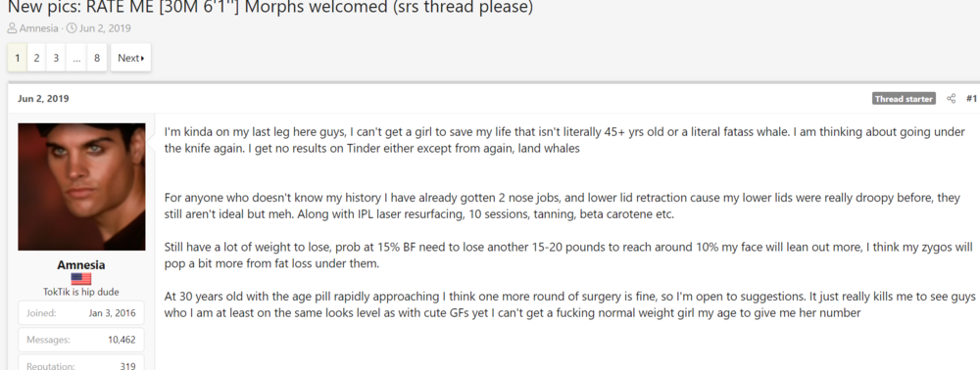Click the Jun 2, 2019 post timestamp
Image resolution: width=980 pixels, height=370 pixels.
click(43, 99)
